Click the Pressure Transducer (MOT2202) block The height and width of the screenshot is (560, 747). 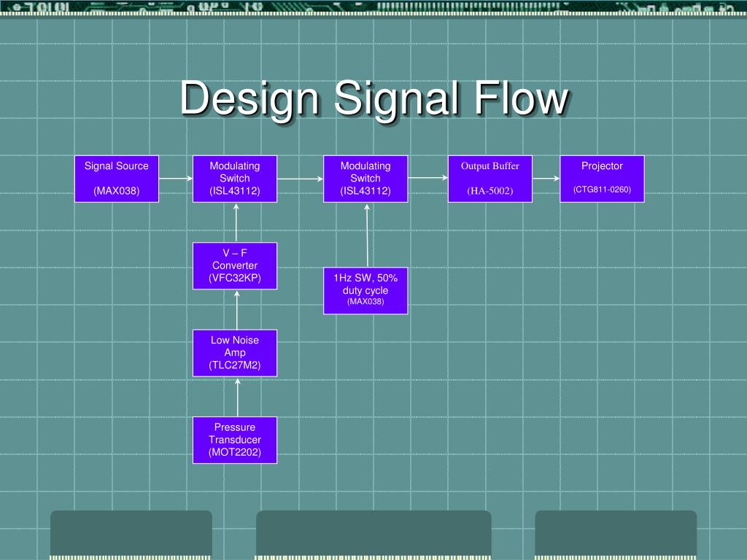coord(235,440)
